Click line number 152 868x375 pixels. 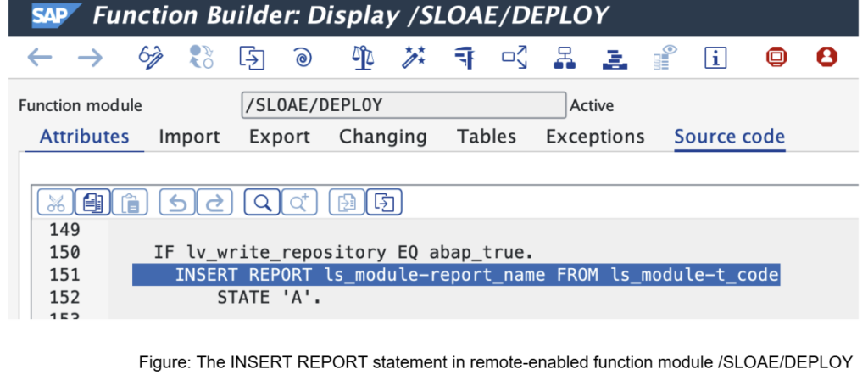64,298
